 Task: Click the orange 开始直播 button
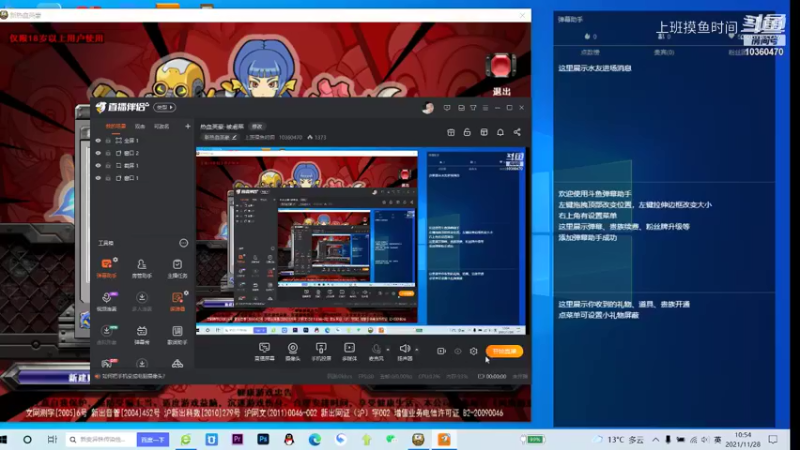[x=504, y=351]
